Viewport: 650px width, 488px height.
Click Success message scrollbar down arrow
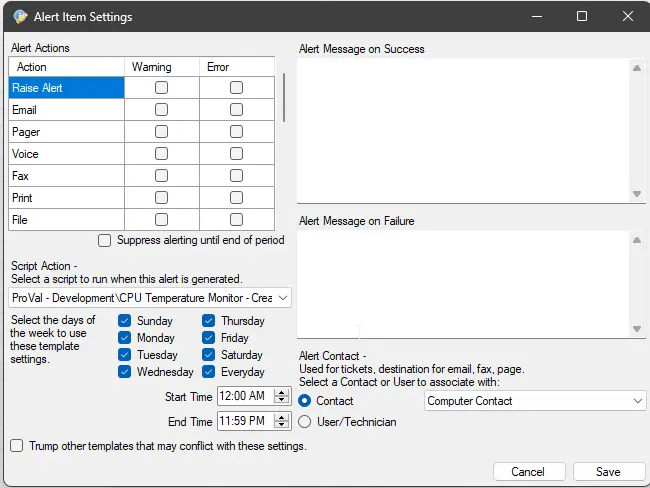(x=637, y=194)
